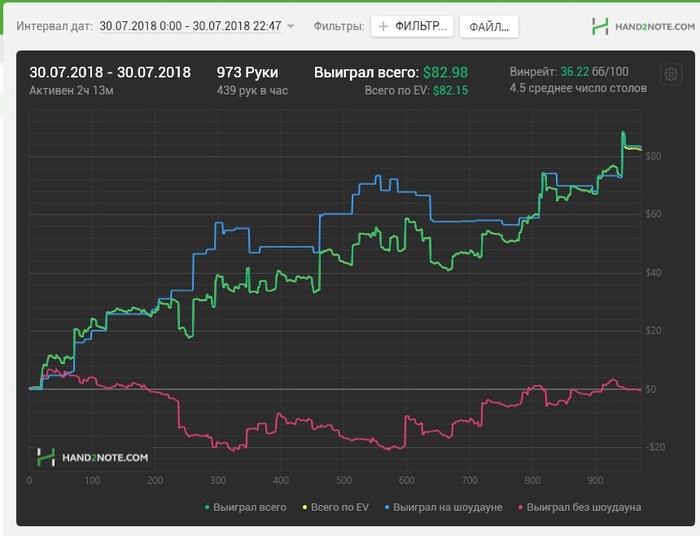Toggle the pink 'Выиграл без шоудауна' legend series

pos(579,507)
